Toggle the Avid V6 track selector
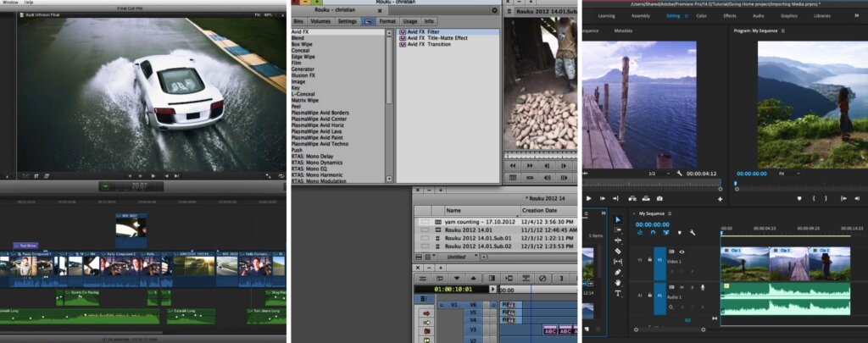The height and width of the screenshot is (343, 868). [x=473, y=305]
